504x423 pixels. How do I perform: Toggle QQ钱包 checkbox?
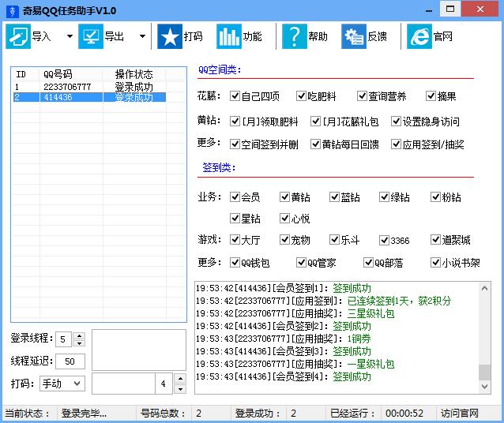coord(235,263)
